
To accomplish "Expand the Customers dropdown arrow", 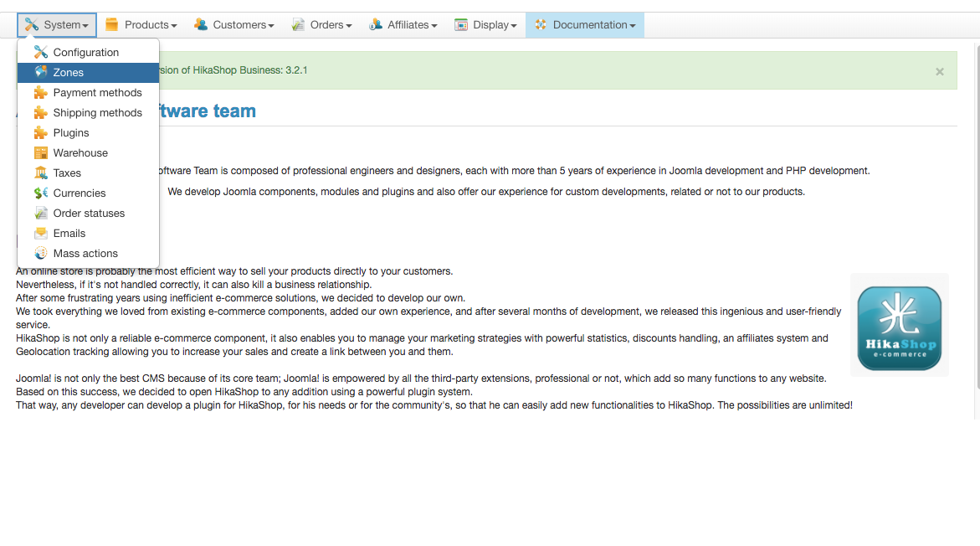I will coord(271,26).
